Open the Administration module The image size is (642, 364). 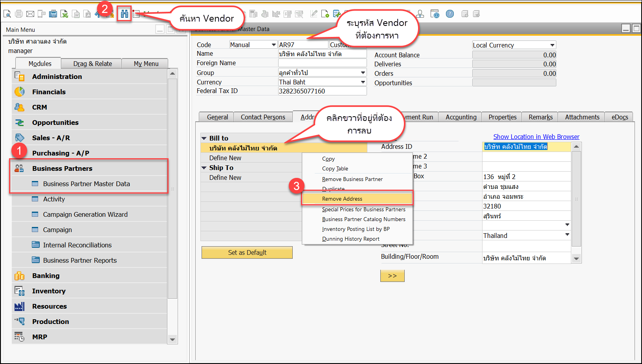pyautogui.click(x=90, y=77)
